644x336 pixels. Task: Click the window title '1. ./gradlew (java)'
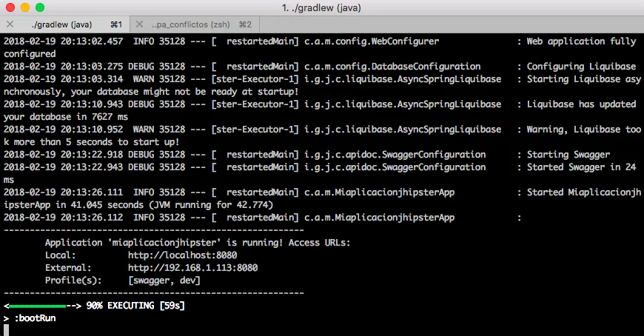(x=321, y=8)
